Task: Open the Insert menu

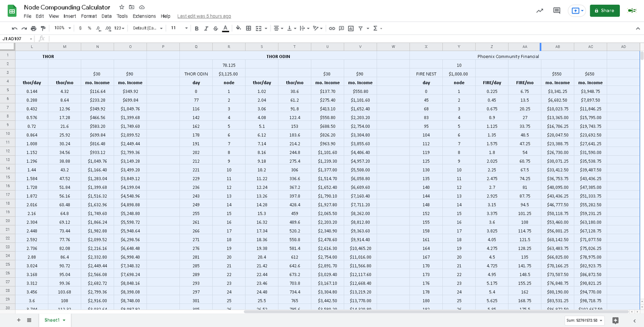Action: tap(70, 16)
